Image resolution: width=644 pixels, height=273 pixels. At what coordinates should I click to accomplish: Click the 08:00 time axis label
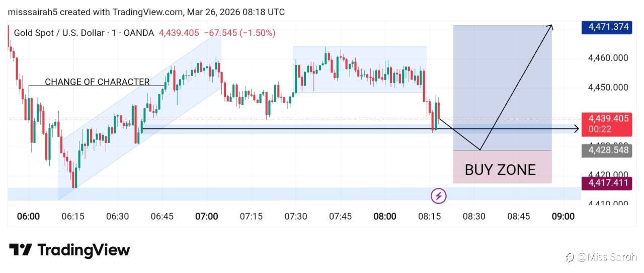(384, 217)
